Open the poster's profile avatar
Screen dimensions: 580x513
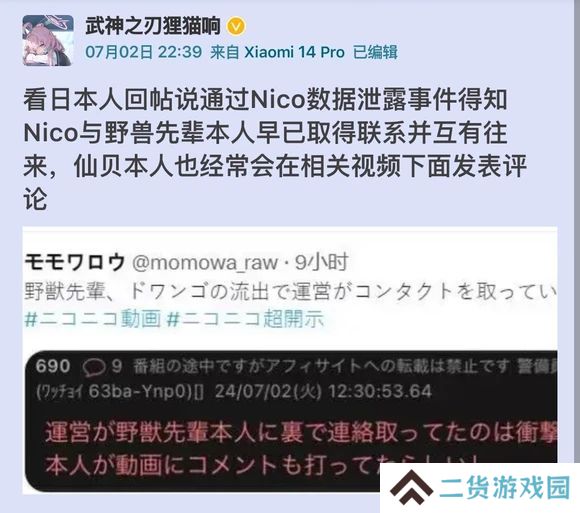click(x=48, y=41)
